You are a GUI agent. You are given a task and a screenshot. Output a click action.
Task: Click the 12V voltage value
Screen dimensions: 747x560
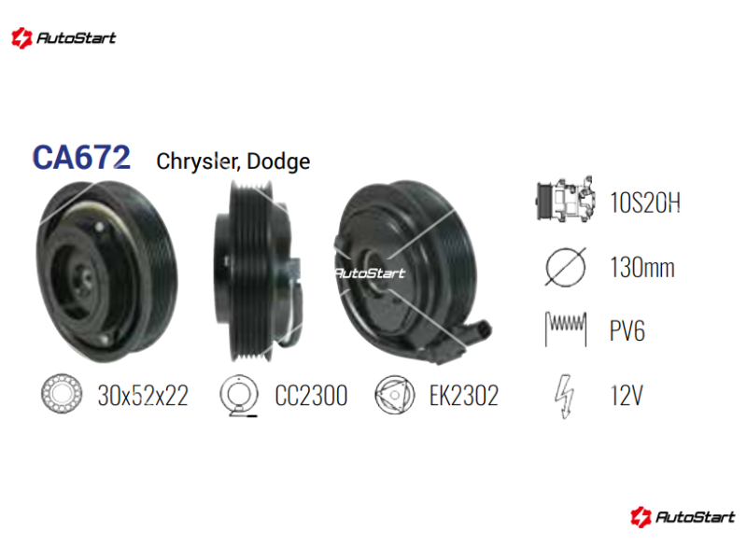coord(627,396)
